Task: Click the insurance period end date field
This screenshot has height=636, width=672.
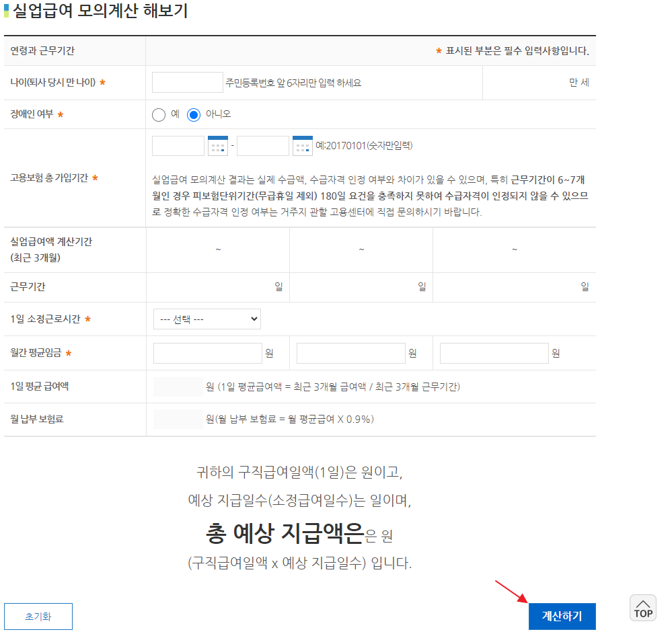Action: 262,145
